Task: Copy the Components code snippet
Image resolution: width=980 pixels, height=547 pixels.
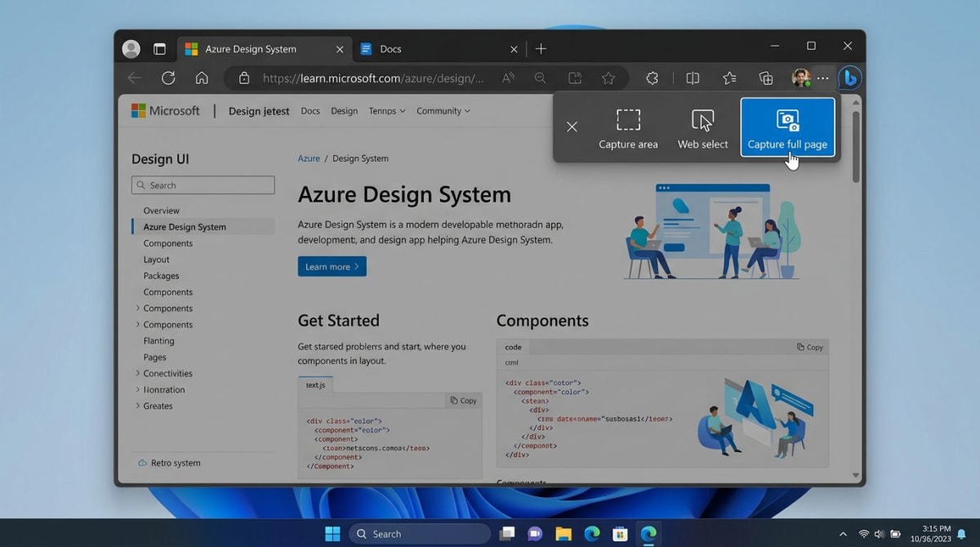Action: pos(810,347)
